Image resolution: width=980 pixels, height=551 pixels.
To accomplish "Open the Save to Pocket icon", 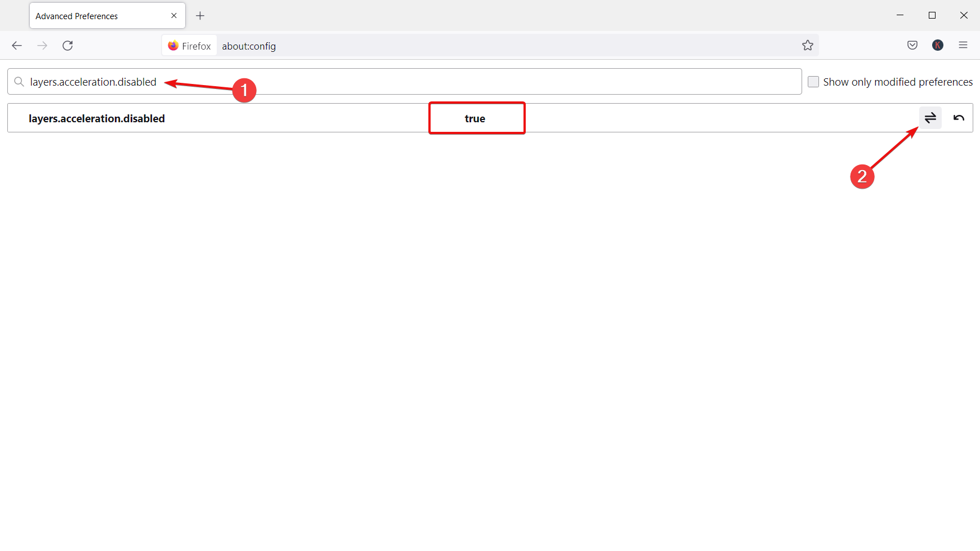I will point(912,46).
